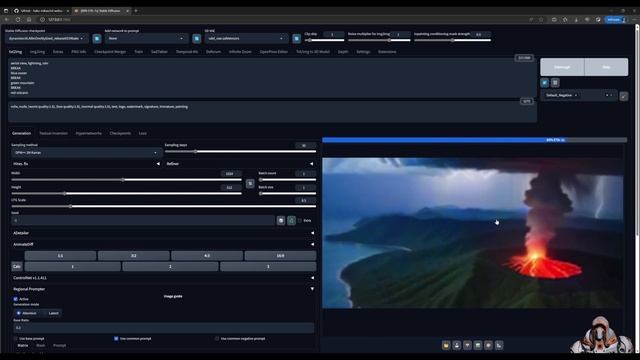Open browser home page

click(29, 20)
